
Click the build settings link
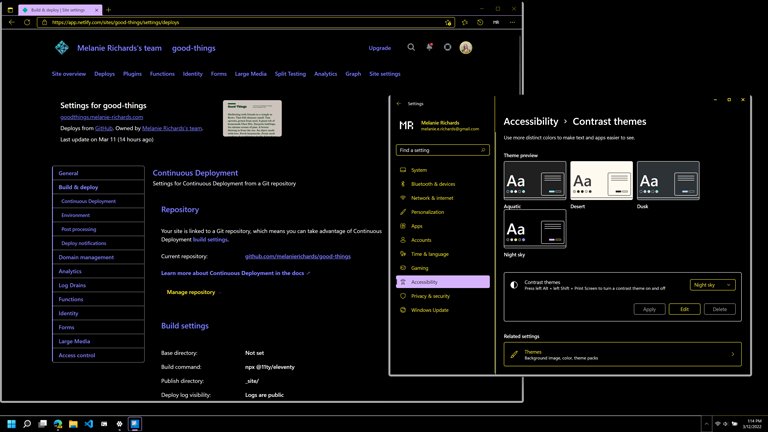tap(210, 240)
